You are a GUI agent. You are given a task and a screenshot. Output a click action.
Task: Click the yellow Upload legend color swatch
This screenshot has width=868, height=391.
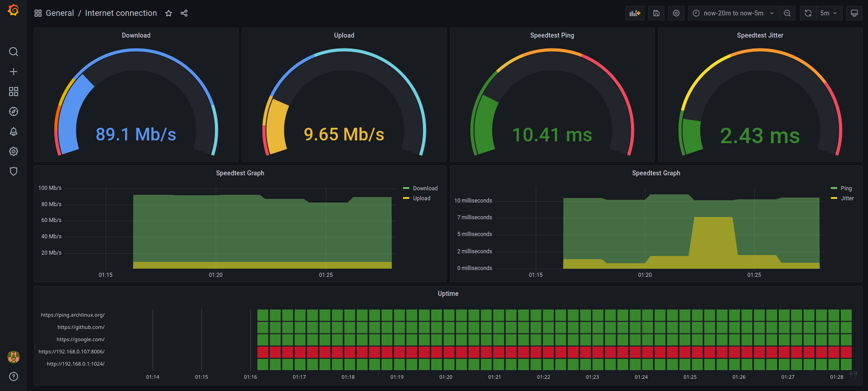(406, 198)
